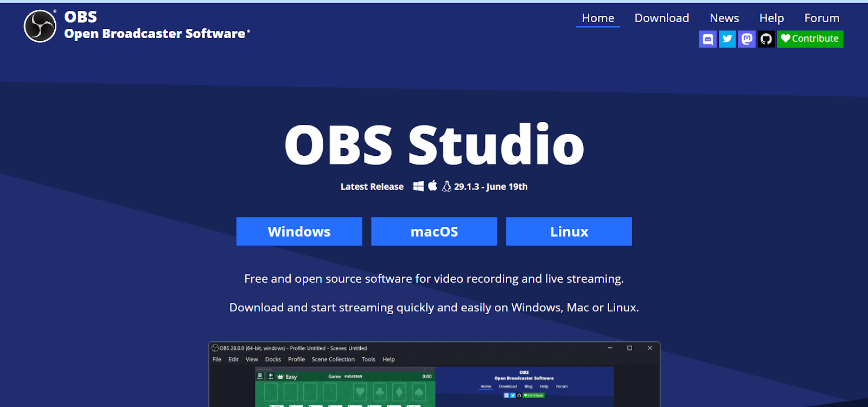
Task: Visit the OBS Twitter page icon
Action: coord(727,39)
